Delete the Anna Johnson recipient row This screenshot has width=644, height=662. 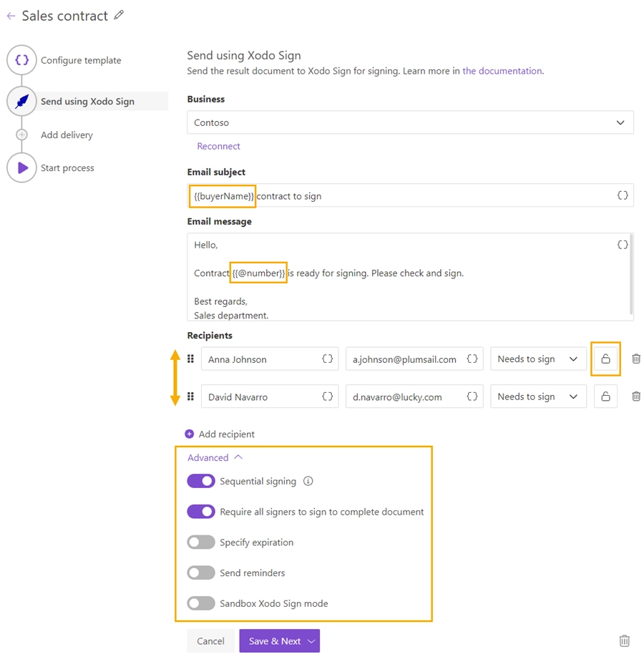[636, 359]
